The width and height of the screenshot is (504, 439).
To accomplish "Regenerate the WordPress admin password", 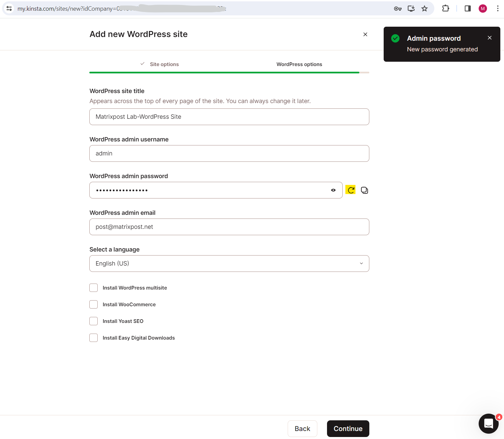I will tap(350, 190).
